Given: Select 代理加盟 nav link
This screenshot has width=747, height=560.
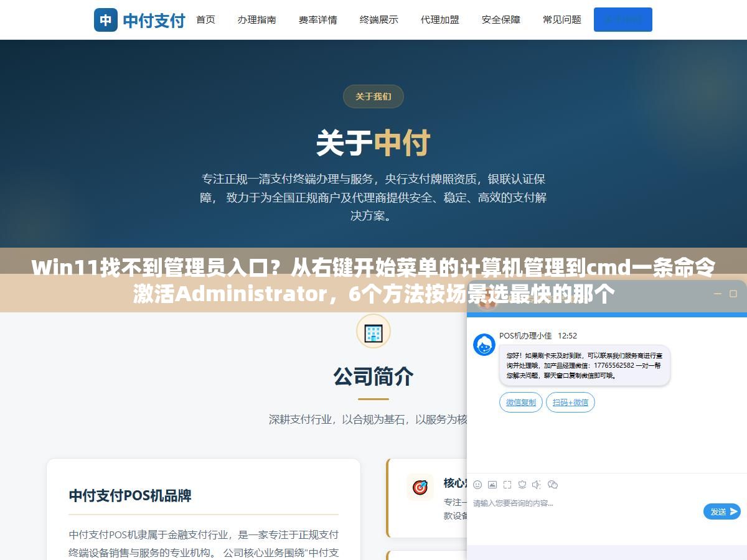Looking at the screenshot, I should pos(439,19).
